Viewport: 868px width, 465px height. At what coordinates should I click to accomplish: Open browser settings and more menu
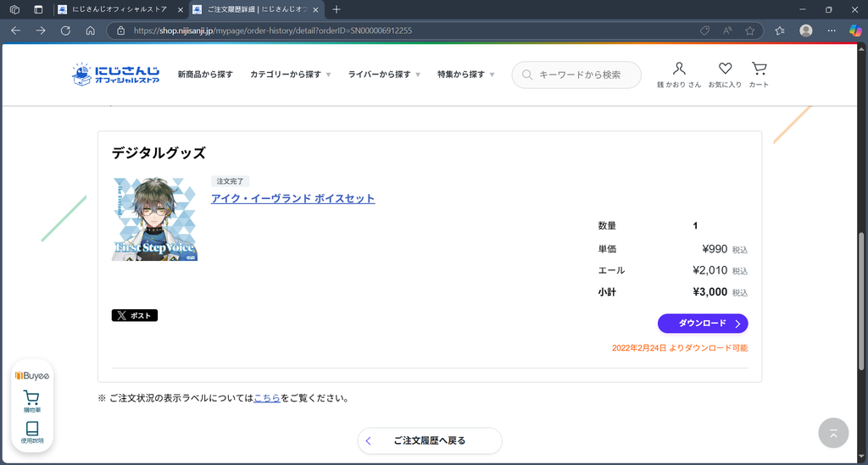832,30
